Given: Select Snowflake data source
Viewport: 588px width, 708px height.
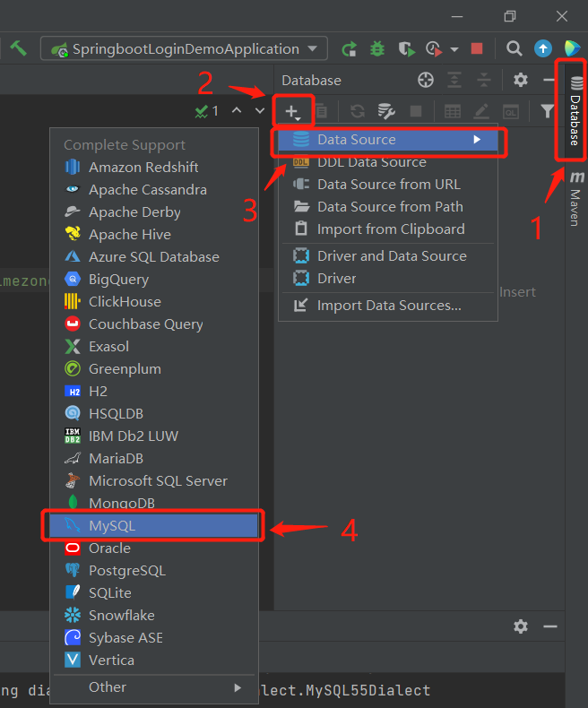Looking at the screenshot, I should (x=153, y=615).
